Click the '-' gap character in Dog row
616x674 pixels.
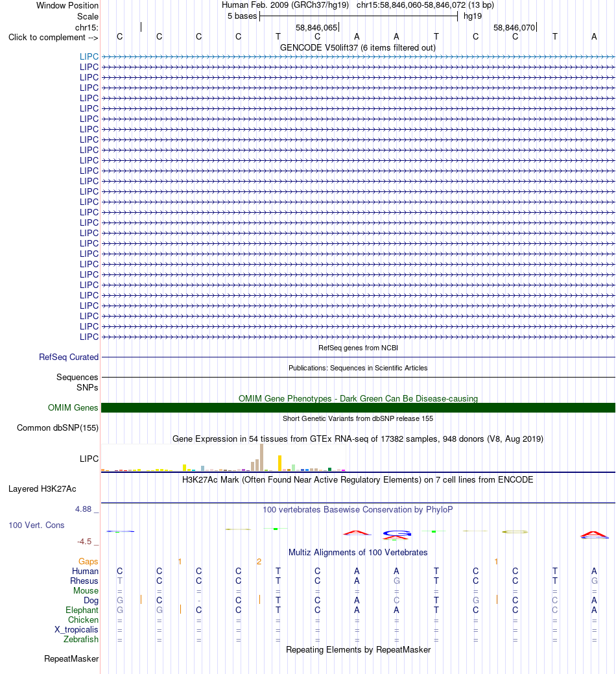[199, 601]
